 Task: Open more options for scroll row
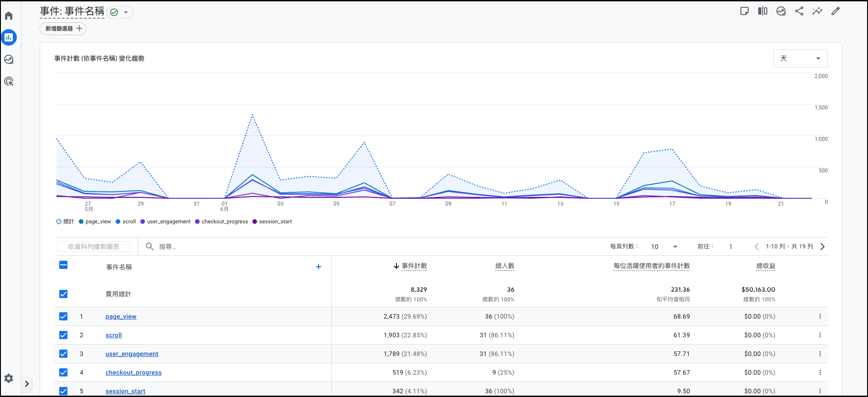pos(820,335)
